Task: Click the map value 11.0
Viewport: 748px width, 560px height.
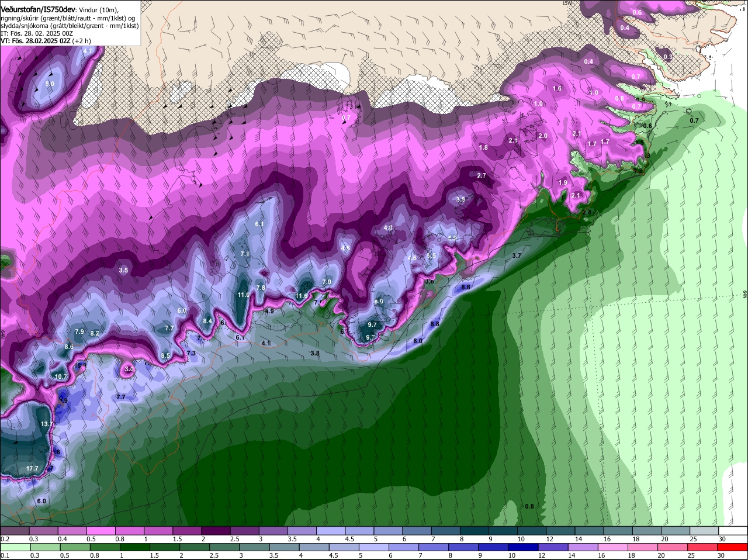Action: click(x=244, y=295)
